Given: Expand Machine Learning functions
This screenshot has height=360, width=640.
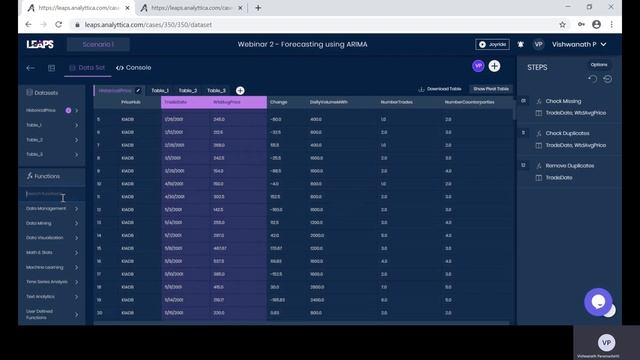Looking at the screenshot, I should [x=76, y=267].
